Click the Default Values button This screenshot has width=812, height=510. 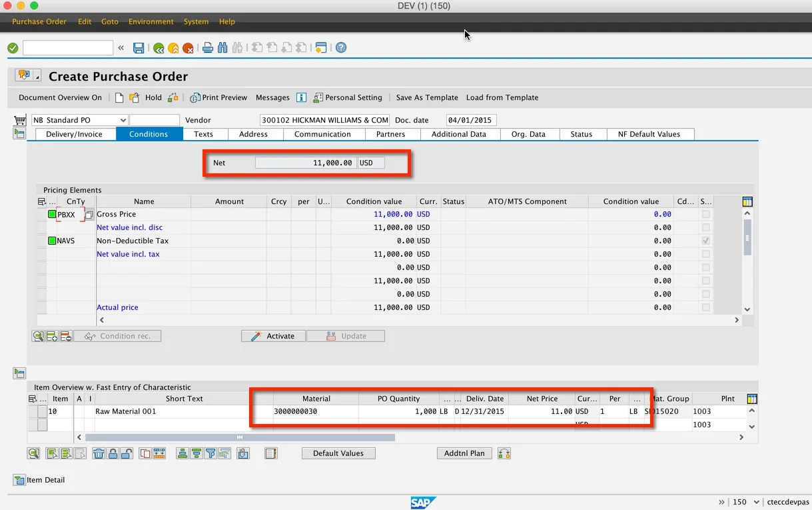click(x=338, y=453)
